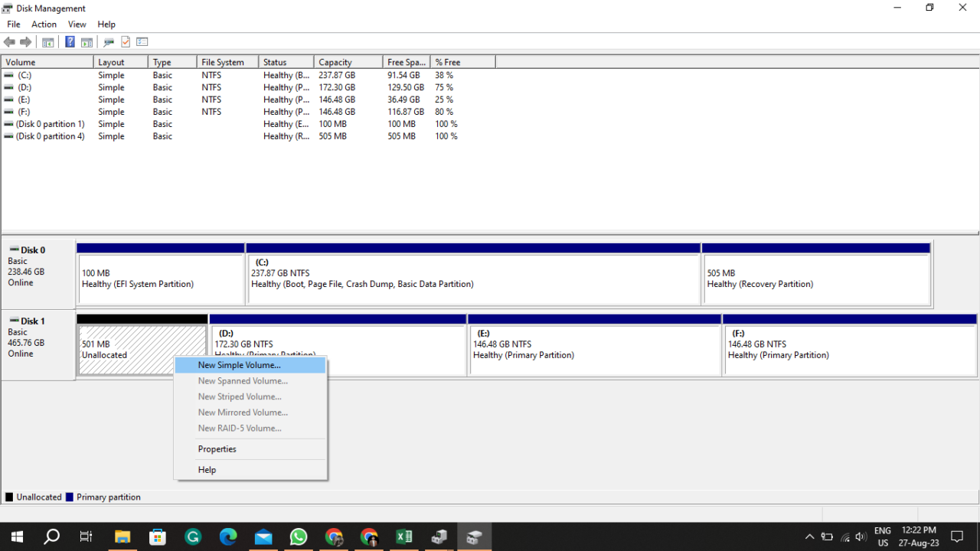Click the rightmost checklist toolbar icon

coord(142,41)
